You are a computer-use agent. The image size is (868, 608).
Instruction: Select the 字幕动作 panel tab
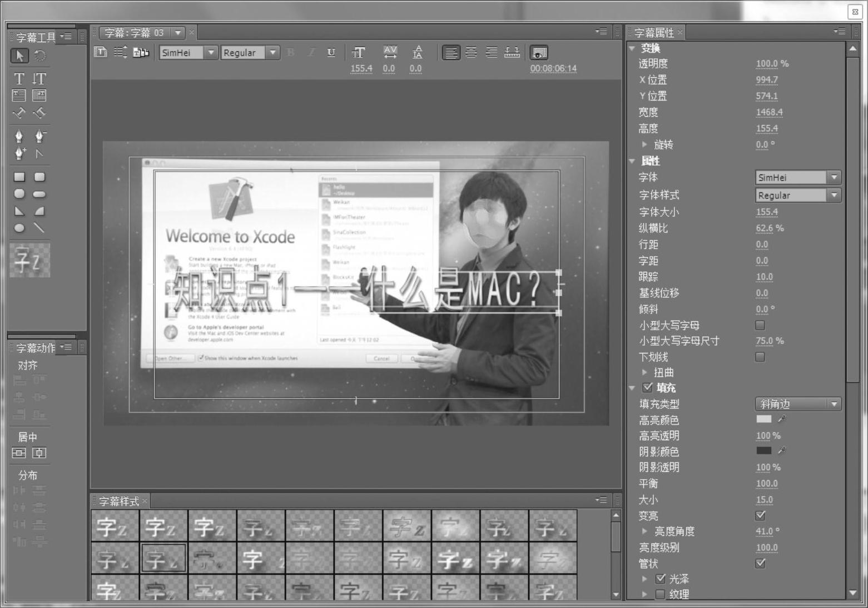click(x=36, y=348)
